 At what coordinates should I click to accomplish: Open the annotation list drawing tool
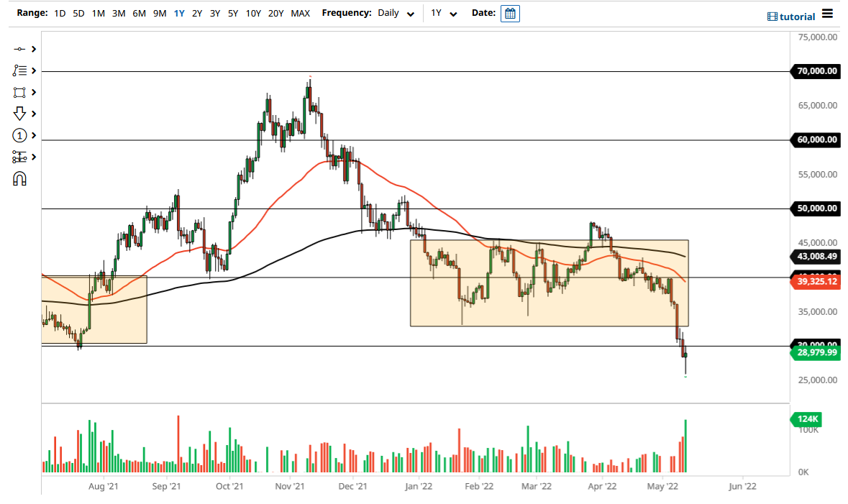click(x=19, y=70)
